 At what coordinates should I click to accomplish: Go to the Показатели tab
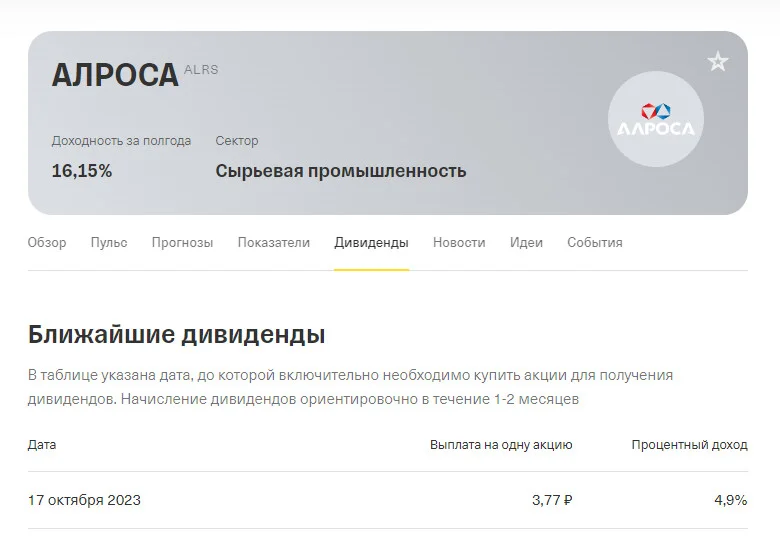274,243
